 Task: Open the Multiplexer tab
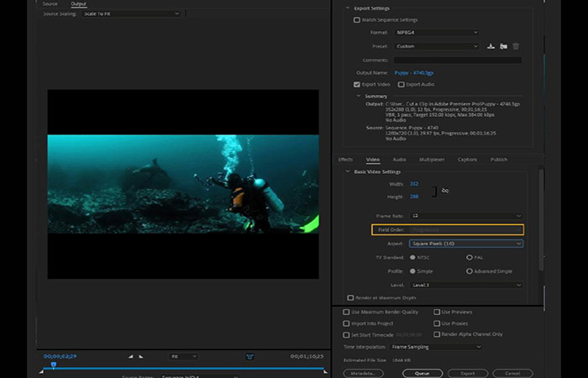point(432,160)
